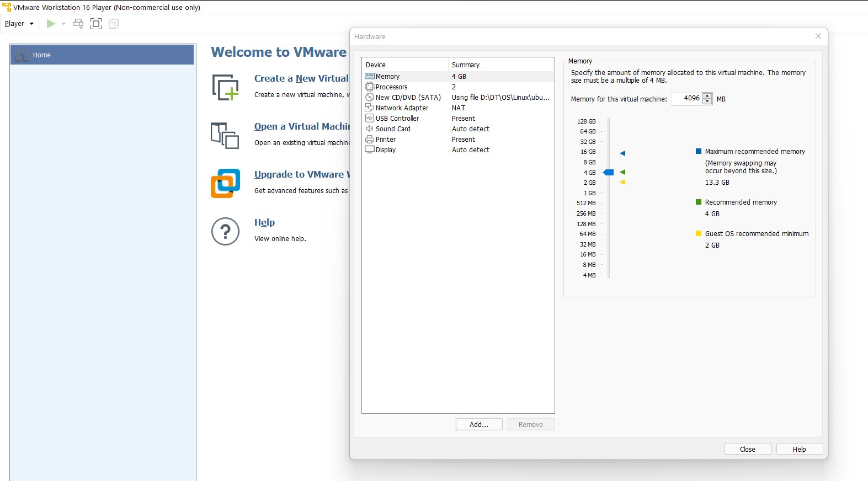Decrease memory with stepper down arrow
The image size is (868, 481).
click(x=707, y=101)
